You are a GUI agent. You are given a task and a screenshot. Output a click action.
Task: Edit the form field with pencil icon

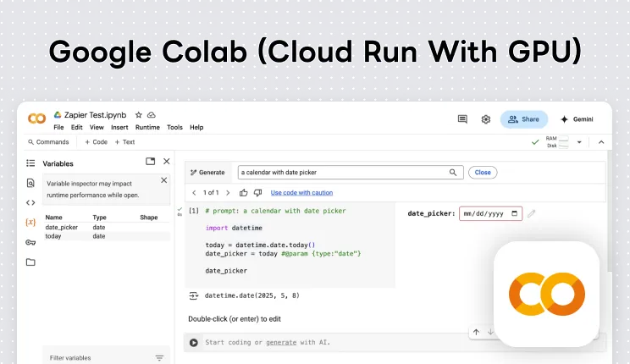[x=532, y=213]
